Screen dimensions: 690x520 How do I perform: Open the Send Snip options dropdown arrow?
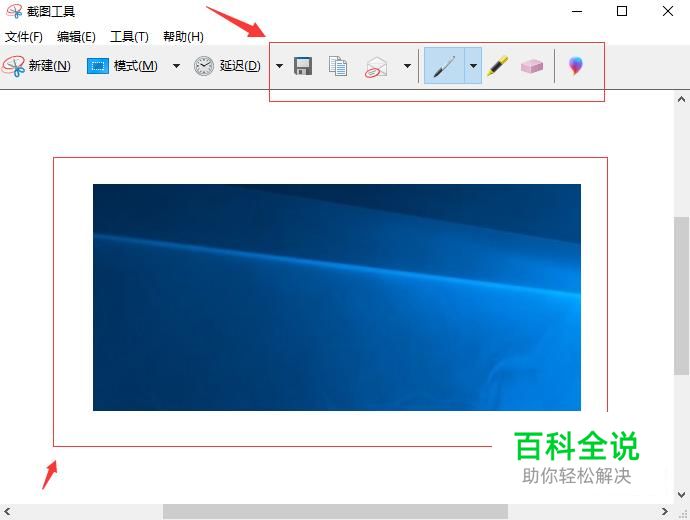coord(407,66)
